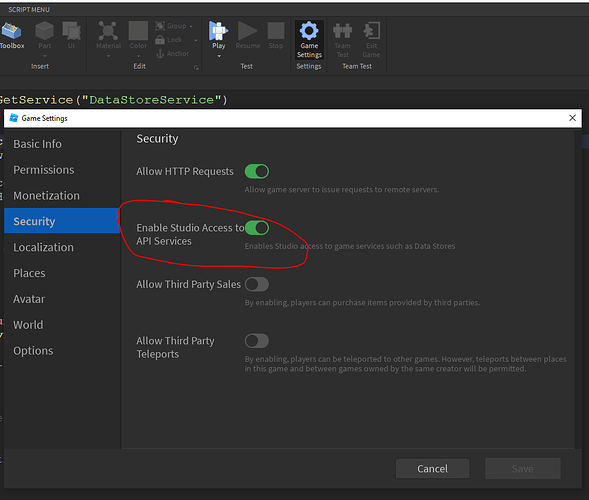Expand the Play dropdown arrow

(x=219, y=56)
